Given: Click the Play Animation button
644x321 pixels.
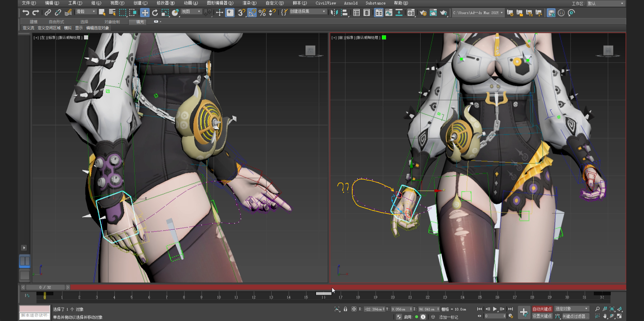Looking at the screenshot, I should [x=495, y=309].
